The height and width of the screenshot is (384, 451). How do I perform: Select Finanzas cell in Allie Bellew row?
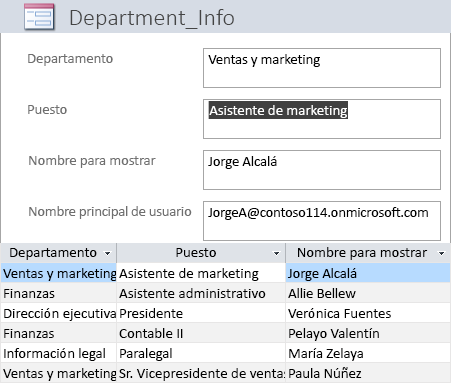coord(59,293)
